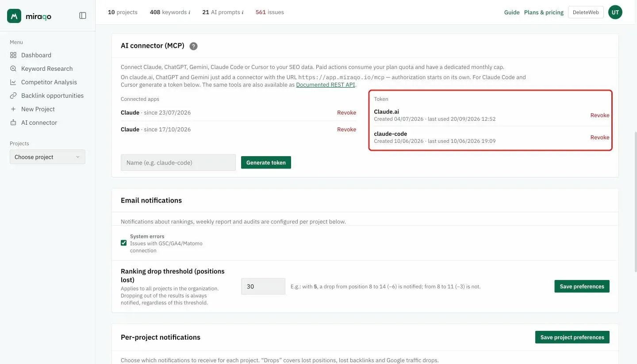Open the AI connector help question mark
The height and width of the screenshot is (364, 637).
tap(193, 46)
